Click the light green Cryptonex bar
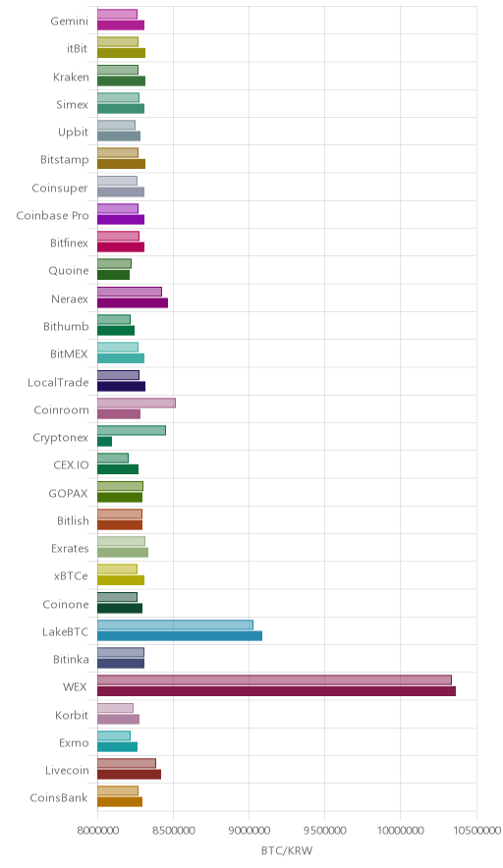The width and height of the screenshot is (503, 868). pos(132,430)
